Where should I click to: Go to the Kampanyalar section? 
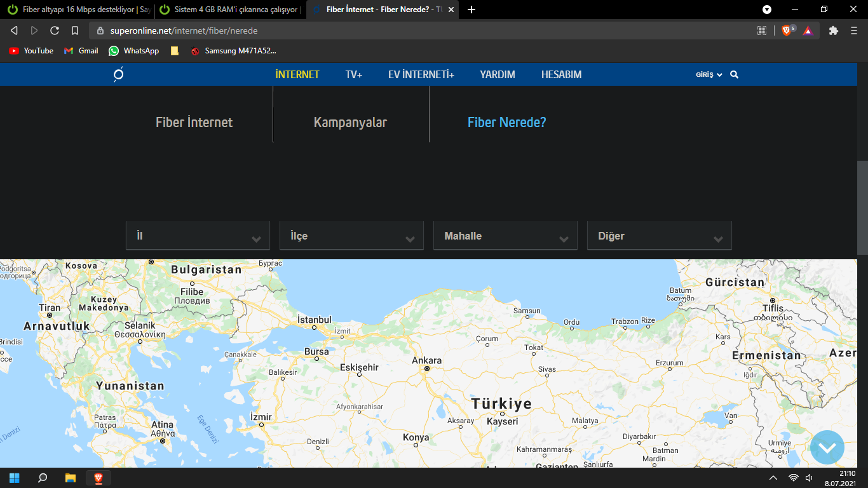click(350, 122)
